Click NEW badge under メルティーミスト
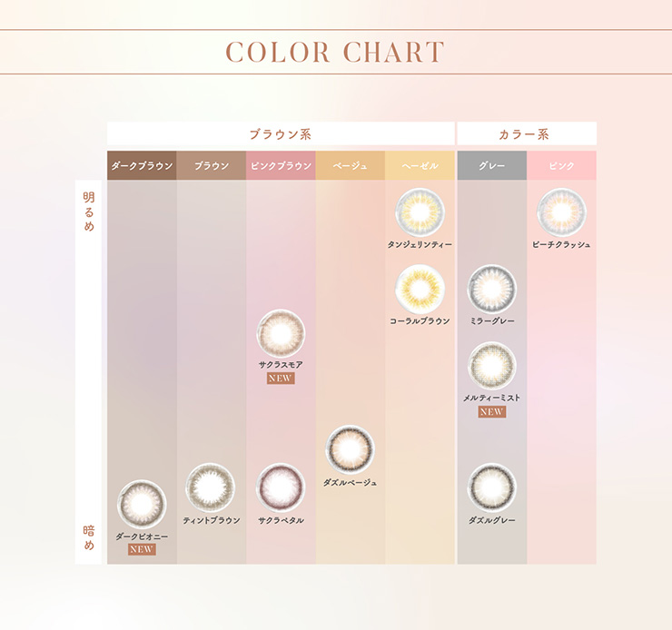The height and width of the screenshot is (630, 672). coord(491,411)
